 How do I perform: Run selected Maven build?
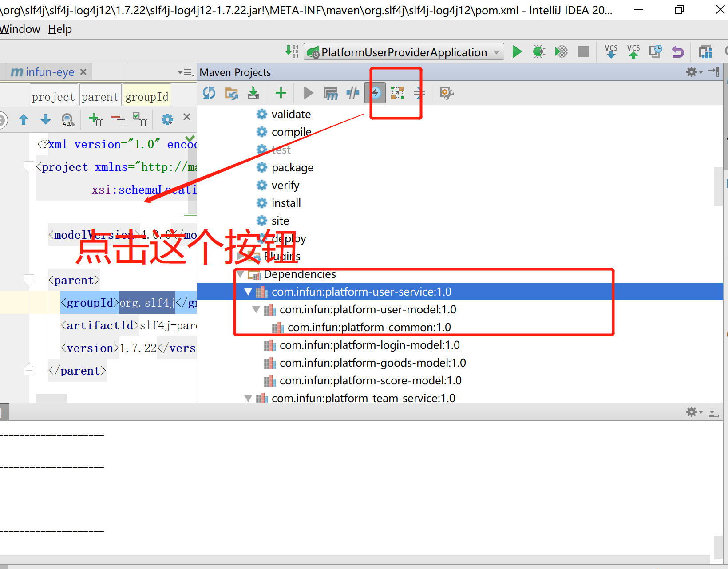(309, 93)
